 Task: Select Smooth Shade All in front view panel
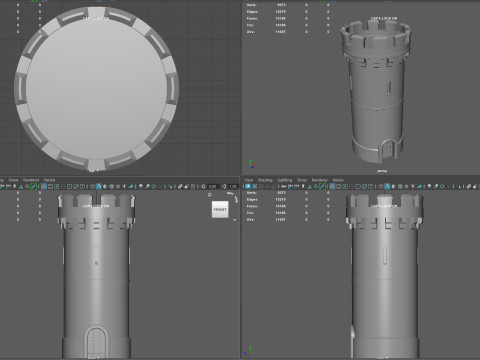coord(99,186)
